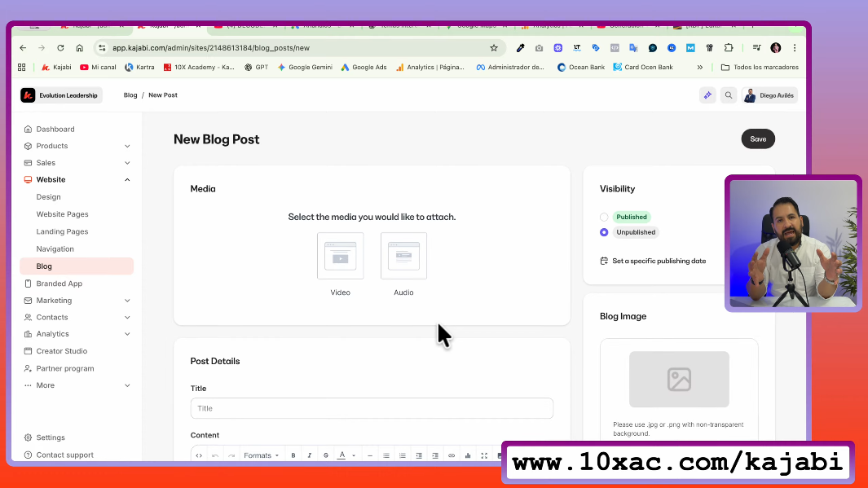Open the Kajabi AI assistant sparkle icon
The width and height of the screenshot is (868, 488).
point(707,95)
